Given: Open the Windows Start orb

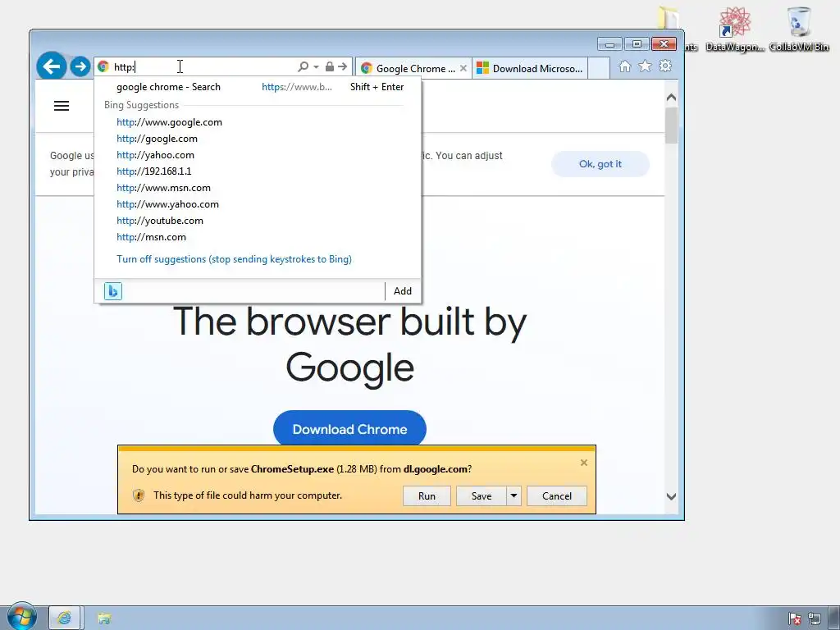Looking at the screenshot, I should [x=21, y=617].
